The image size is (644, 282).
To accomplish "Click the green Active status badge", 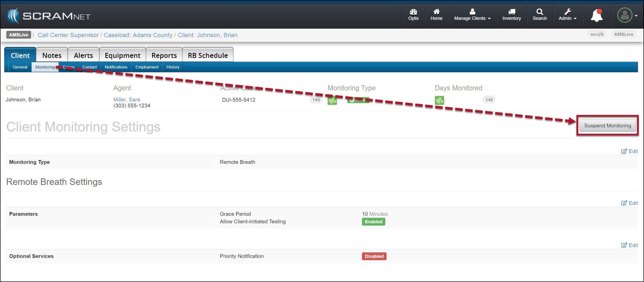I will point(358,100).
